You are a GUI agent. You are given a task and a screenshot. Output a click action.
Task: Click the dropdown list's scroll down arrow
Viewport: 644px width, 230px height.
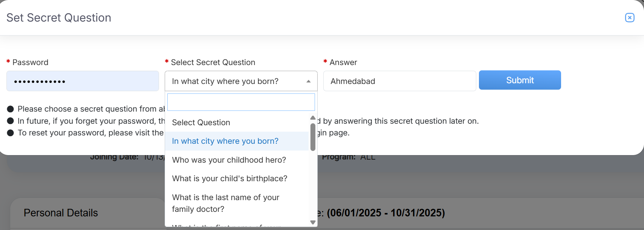point(313,222)
